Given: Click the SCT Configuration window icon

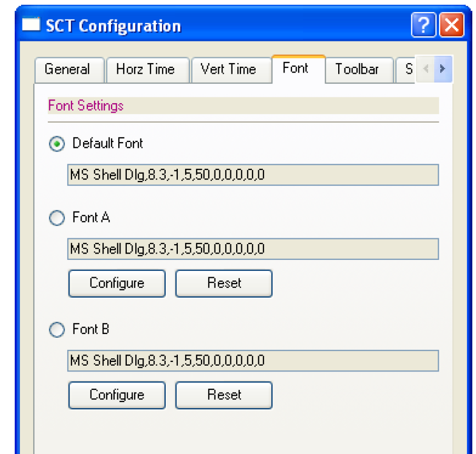Looking at the screenshot, I should coord(31,24).
